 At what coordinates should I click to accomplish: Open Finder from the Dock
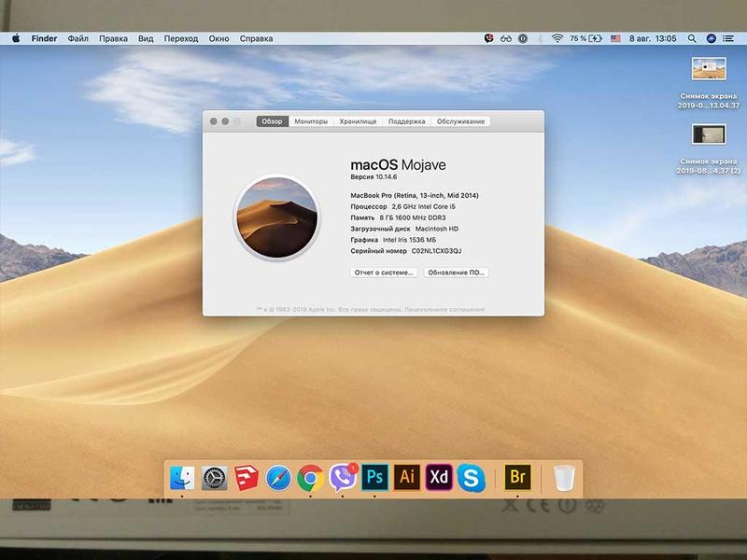[182, 478]
